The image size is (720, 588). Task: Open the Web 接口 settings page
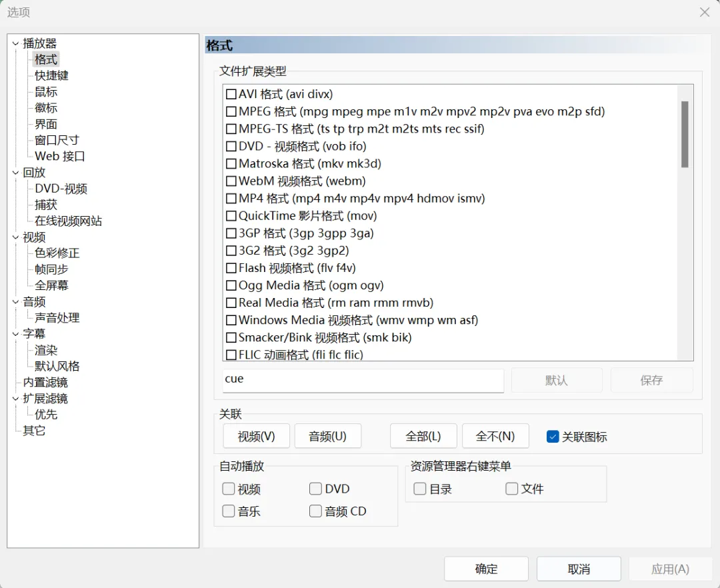[60, 157]
